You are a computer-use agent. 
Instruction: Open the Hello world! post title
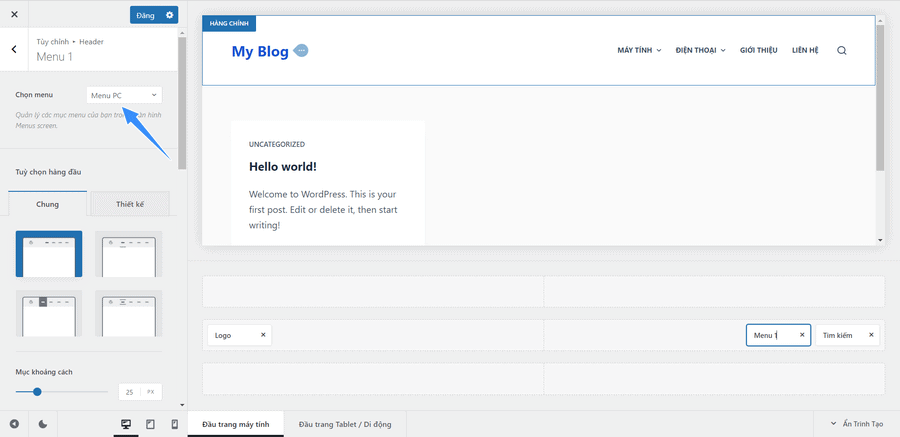(282, 167)
